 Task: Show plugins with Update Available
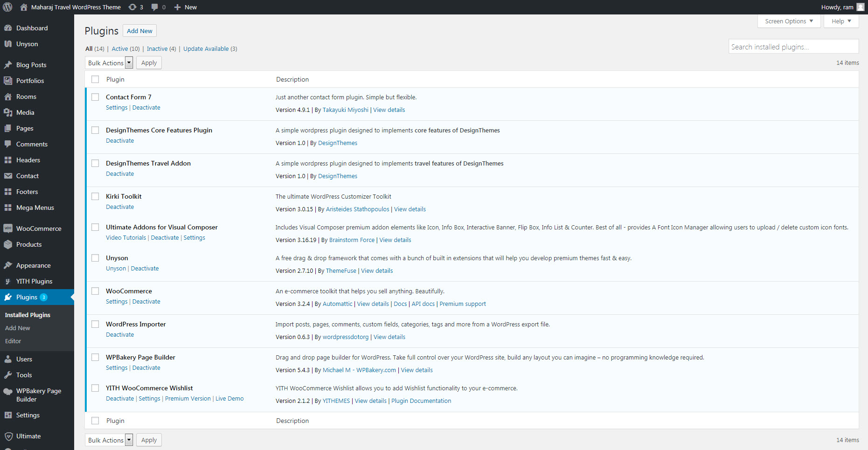tap(206, 48)
